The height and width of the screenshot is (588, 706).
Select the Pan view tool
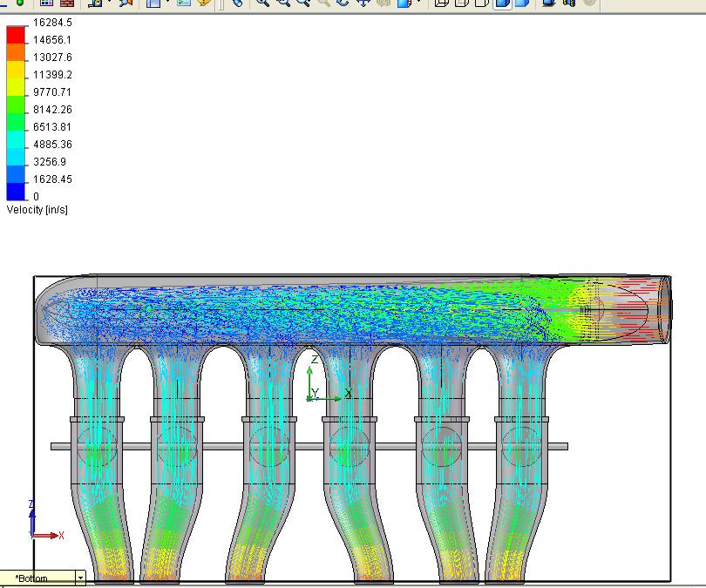[363, 3]
